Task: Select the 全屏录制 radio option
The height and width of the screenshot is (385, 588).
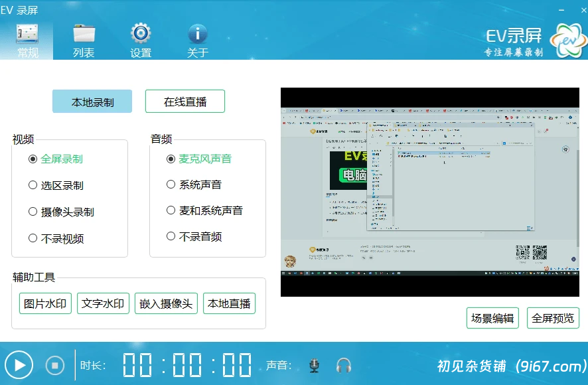Action: (56, 159)
